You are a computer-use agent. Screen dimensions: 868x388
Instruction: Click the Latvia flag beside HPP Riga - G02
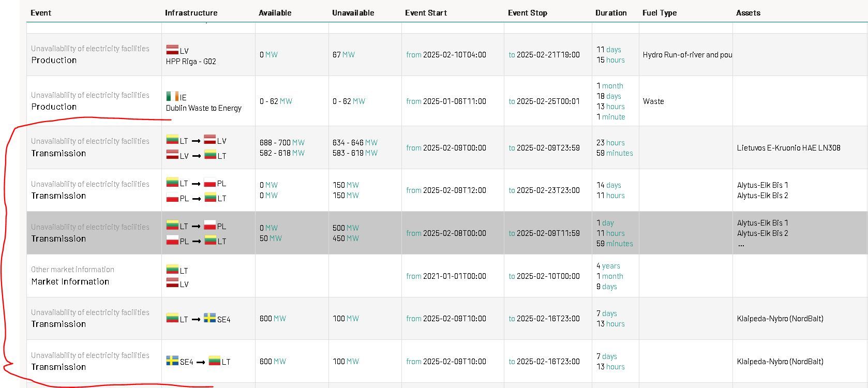point(172,50)
